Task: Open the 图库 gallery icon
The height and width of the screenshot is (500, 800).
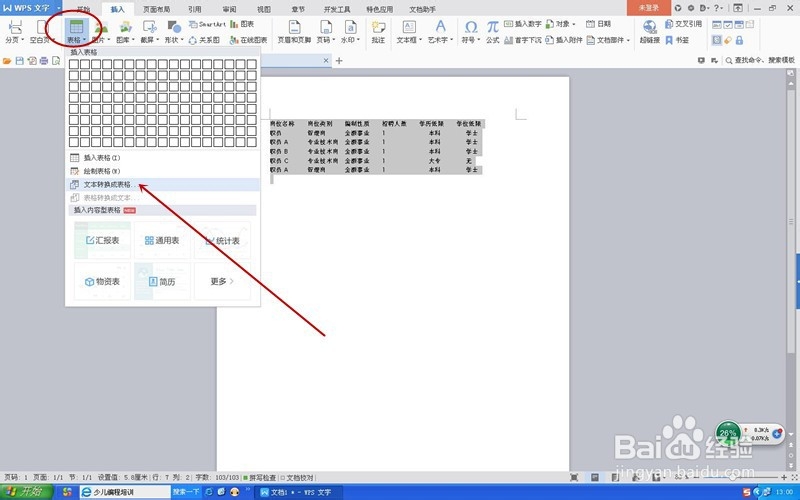Action: point(125,31)
